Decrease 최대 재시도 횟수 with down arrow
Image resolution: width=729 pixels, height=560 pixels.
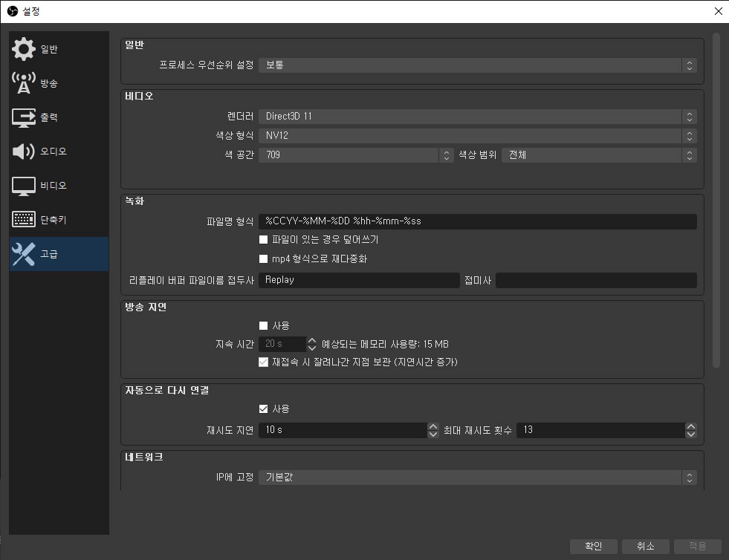click(x=691, y=434)
